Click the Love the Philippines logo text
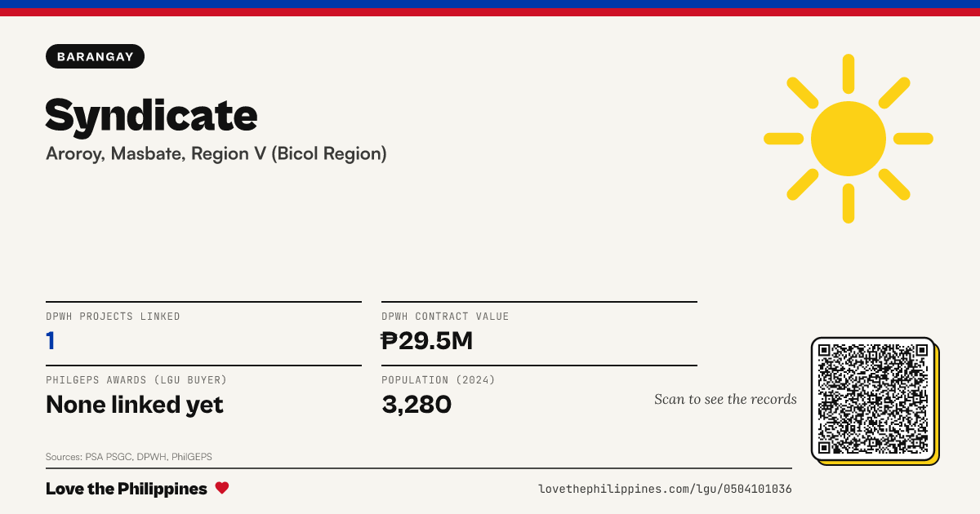 coord(127,489)
